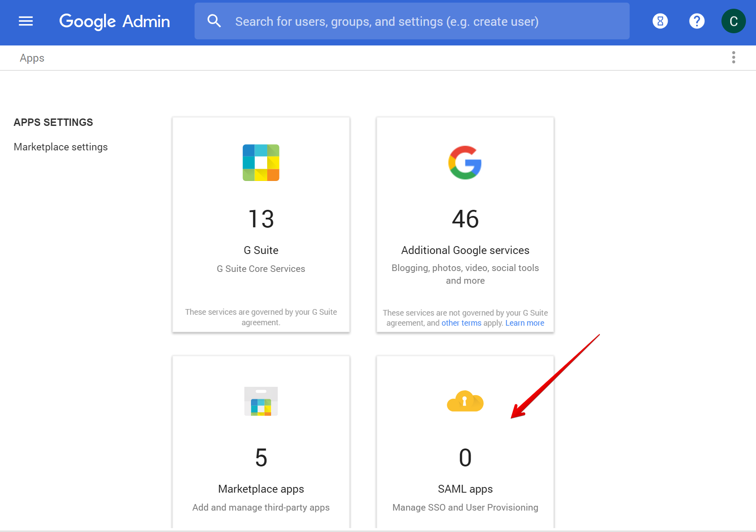Click the Google Admin logo
This screenshot has width=756, height=532.
pyautogui.click(x=115, y=21)
